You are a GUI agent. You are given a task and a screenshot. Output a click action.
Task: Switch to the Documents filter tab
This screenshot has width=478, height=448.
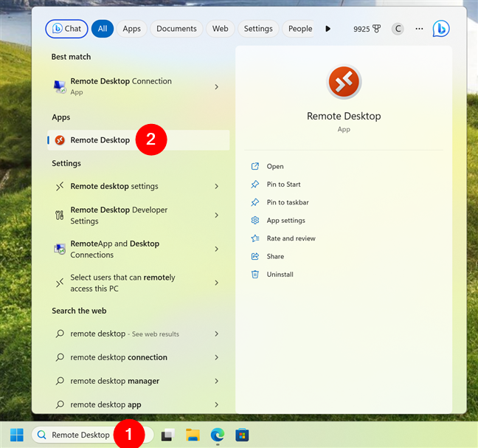tap(176, 29)
